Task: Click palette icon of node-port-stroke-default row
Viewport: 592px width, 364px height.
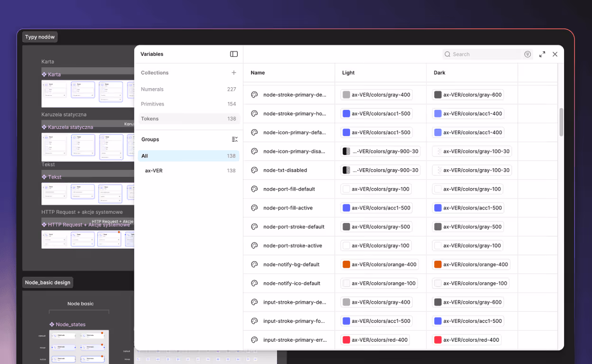Action: point(254,227)
